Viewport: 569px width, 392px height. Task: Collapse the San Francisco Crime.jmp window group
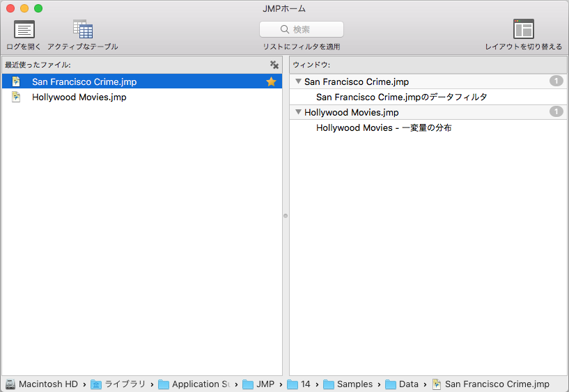tap(298, 82)
